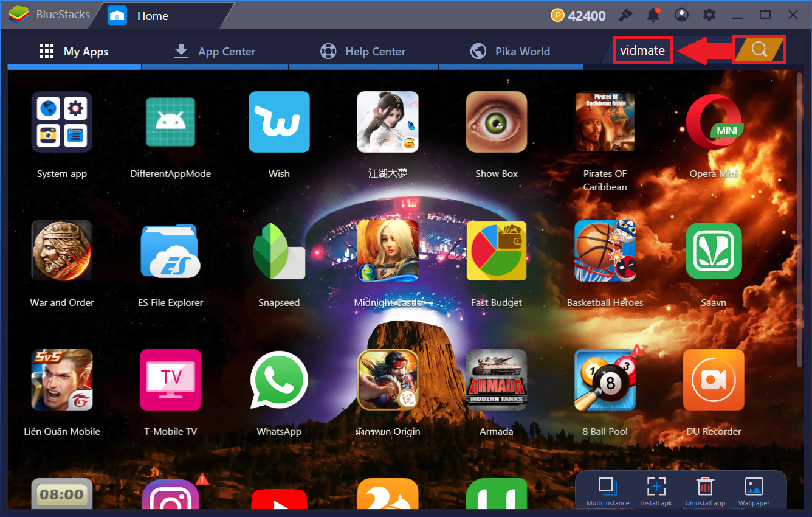Viewport: 812px width, 517px height.
Task: Open the Pika points 42400 balance
Action: click(x=578, y=15)
